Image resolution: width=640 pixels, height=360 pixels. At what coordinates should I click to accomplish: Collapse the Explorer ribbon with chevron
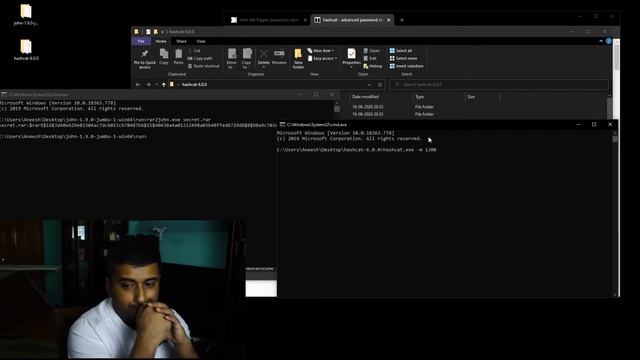coord(601,41)
